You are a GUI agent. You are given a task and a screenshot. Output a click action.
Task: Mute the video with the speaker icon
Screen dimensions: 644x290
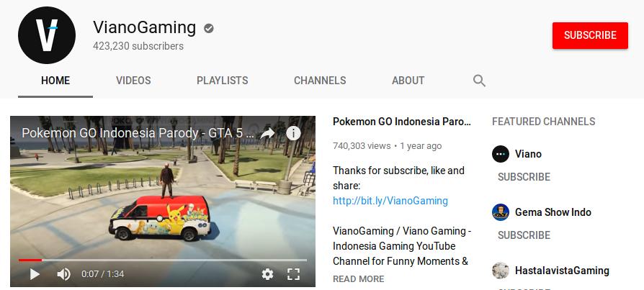63,274
